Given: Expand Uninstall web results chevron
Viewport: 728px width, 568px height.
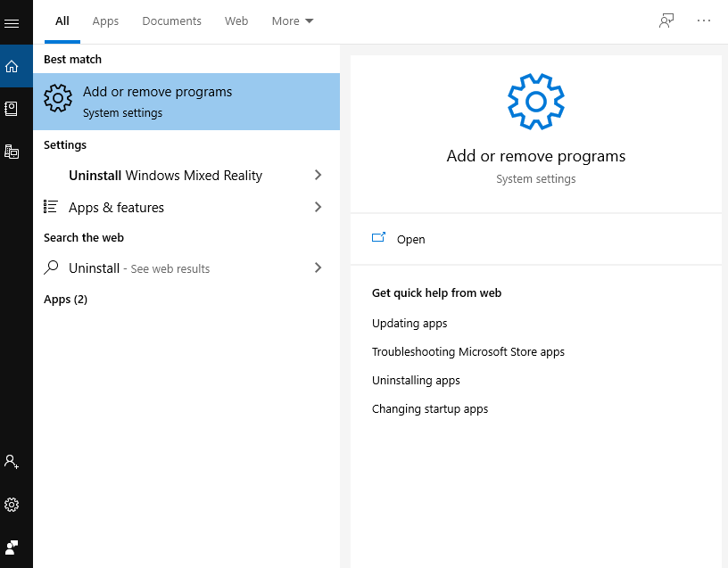Looking at the screenshot, I should pos(318,268).
